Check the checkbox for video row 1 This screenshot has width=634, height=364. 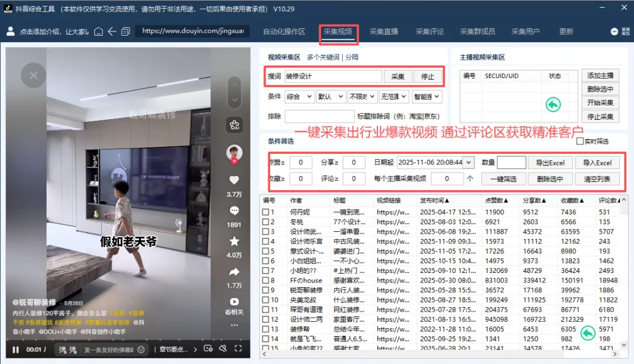265,211
